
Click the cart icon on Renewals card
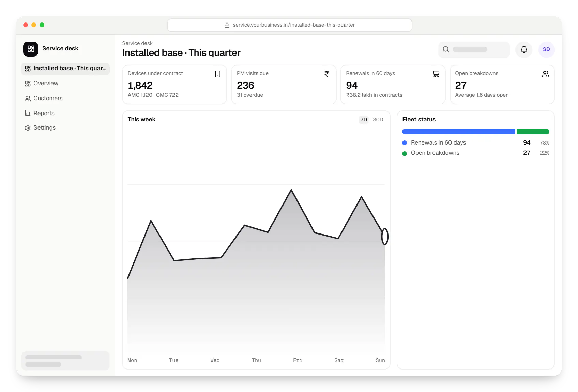436,74
